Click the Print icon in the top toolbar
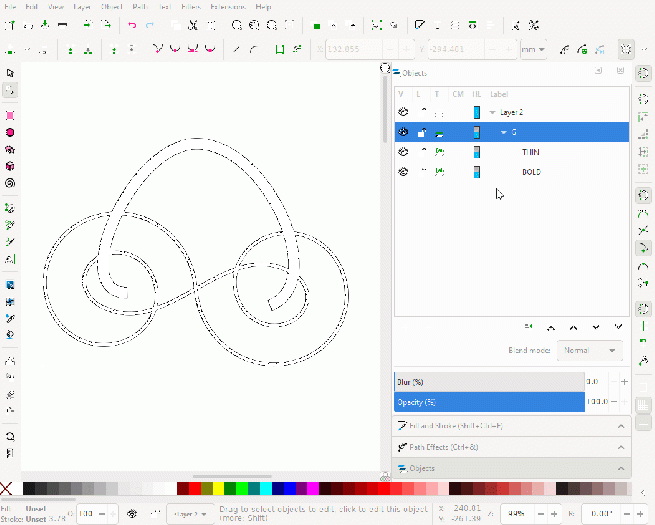This screenshot has width=655, height=525. point(63,25)
